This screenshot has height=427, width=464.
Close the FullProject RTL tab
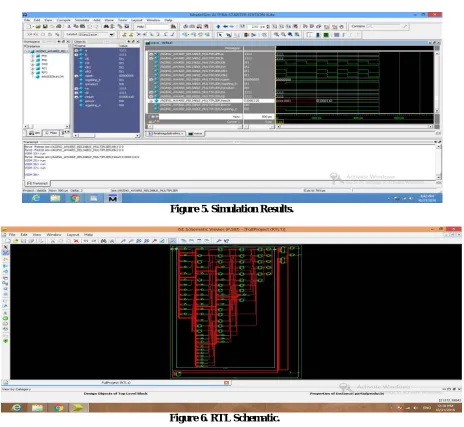pos(226,383)
